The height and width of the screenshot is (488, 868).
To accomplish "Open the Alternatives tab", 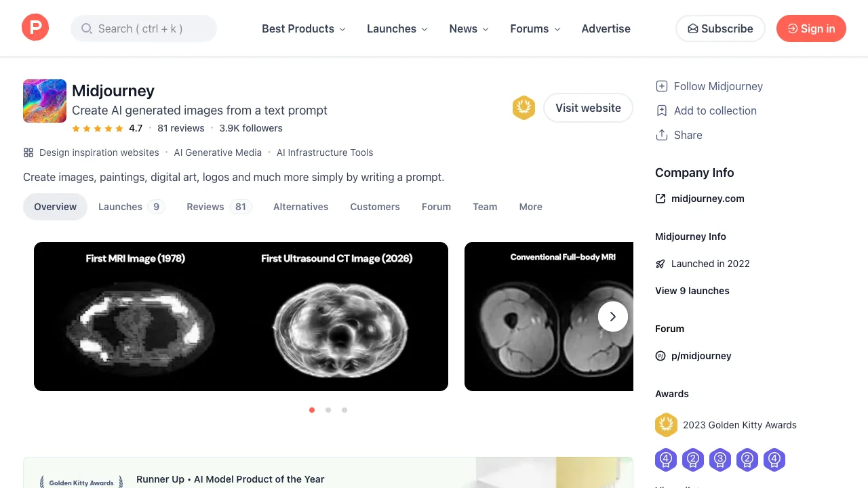I will [300, 207].
